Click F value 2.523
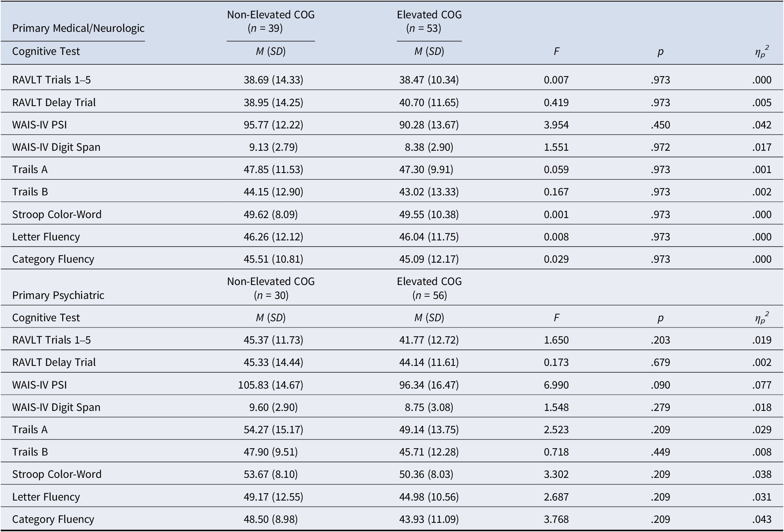 click(x=556, y=430)
